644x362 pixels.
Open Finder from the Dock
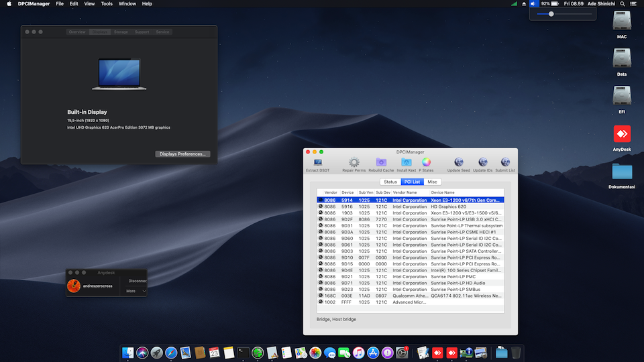point(127,353)
